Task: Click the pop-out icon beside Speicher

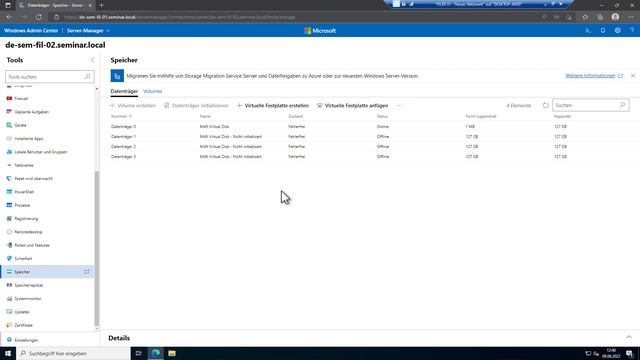Action: click(x=87, y=272)
